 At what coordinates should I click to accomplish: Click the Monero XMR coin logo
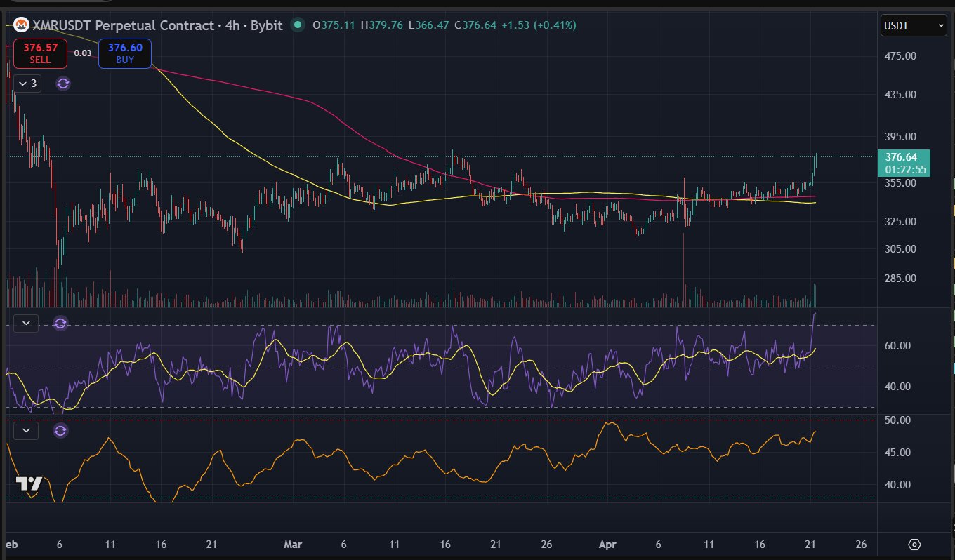[21, 25]
